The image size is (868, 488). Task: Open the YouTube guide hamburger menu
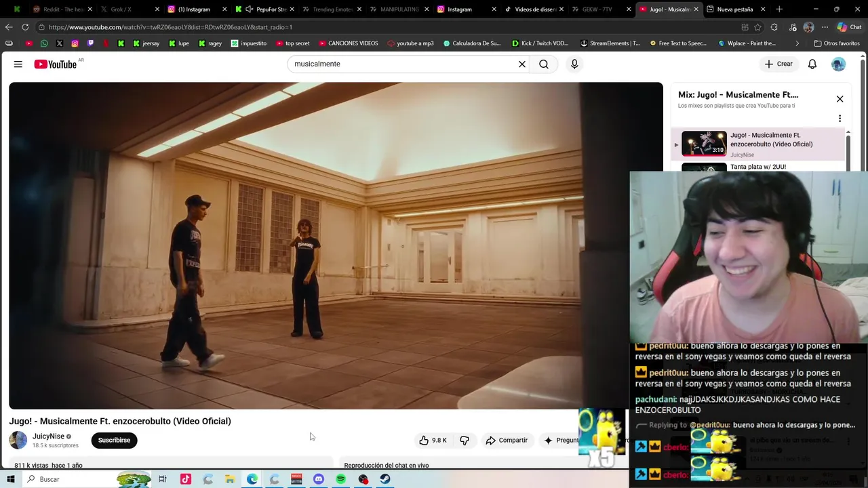(18, 64)
